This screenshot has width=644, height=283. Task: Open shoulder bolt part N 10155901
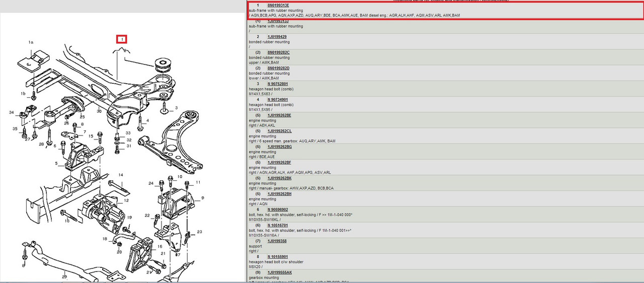point(278,256)
